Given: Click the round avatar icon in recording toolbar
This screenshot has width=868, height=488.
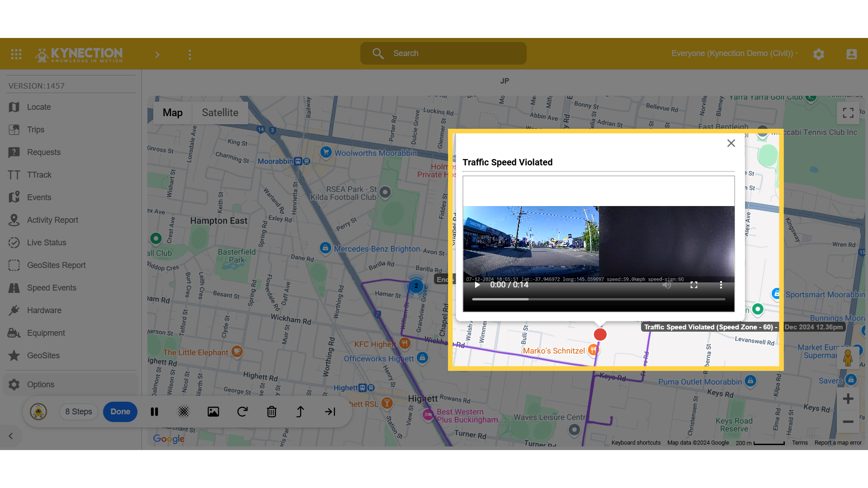Looking at the screenshot, I should [x=38, y=412].
